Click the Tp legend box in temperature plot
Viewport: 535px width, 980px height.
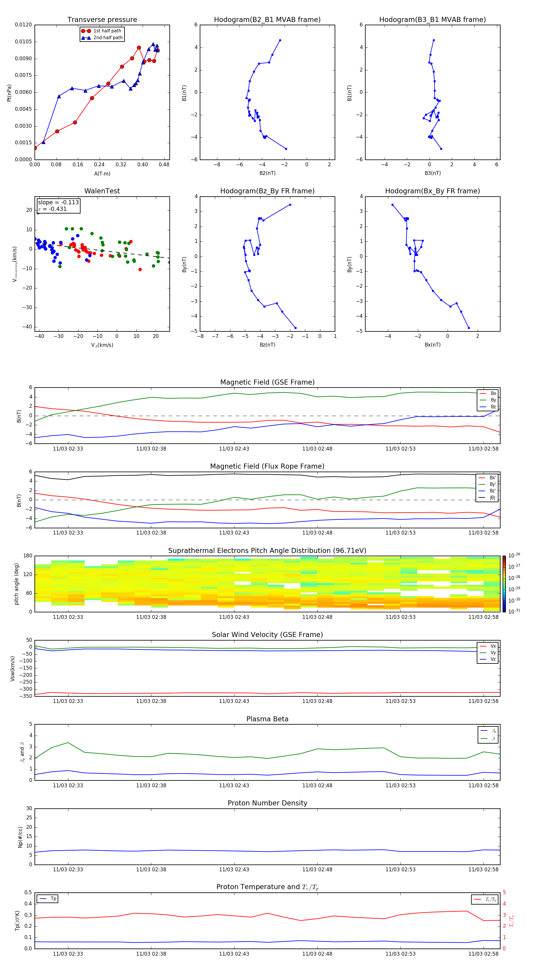pos(47,899)
